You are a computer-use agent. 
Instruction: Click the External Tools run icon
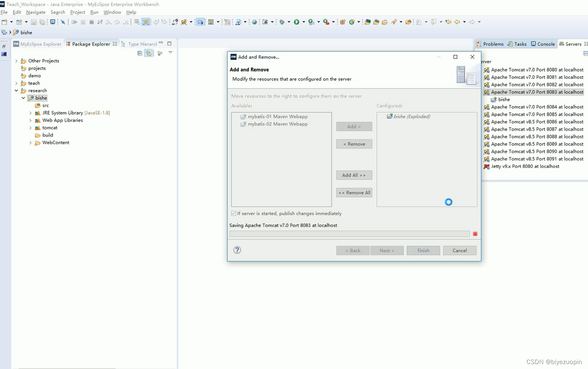click(x=326, y=22)
